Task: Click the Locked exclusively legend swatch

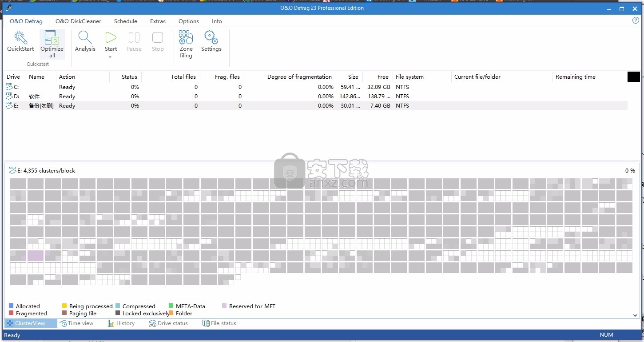Action: [118, 313]
